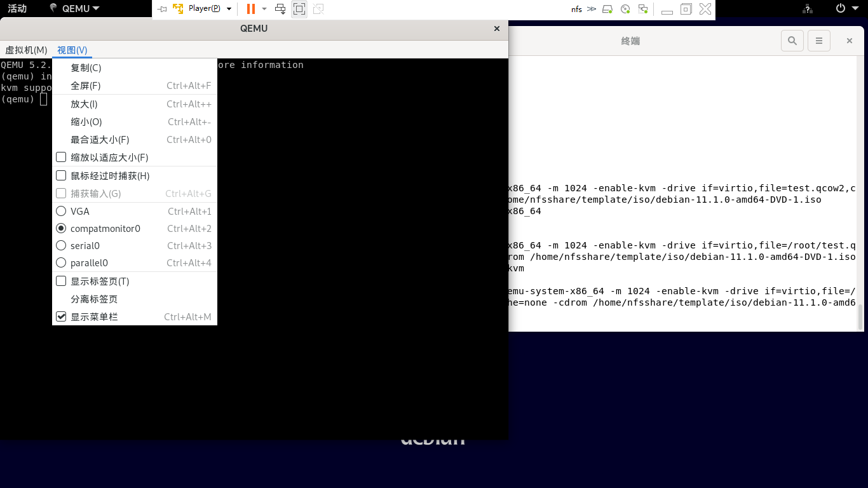868x488 pixels.
Task: Pause the virtual machine with the orange pause icon
Action: tap(251, 9)
